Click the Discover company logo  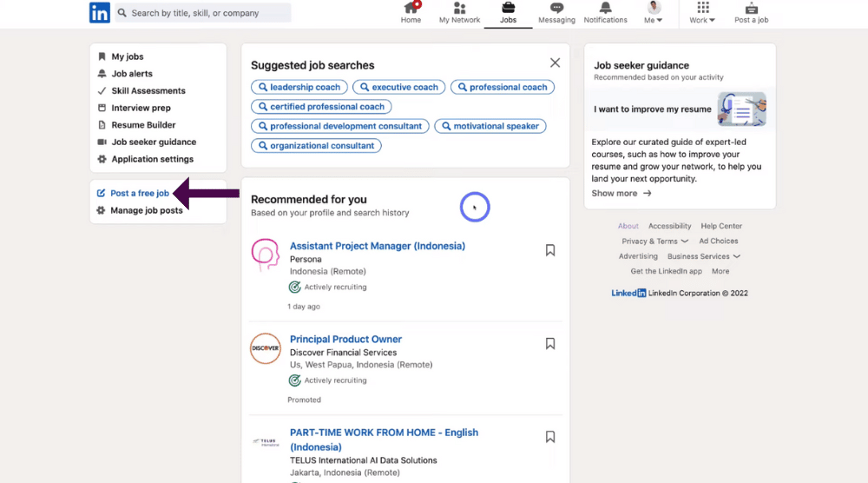[265, 347]
